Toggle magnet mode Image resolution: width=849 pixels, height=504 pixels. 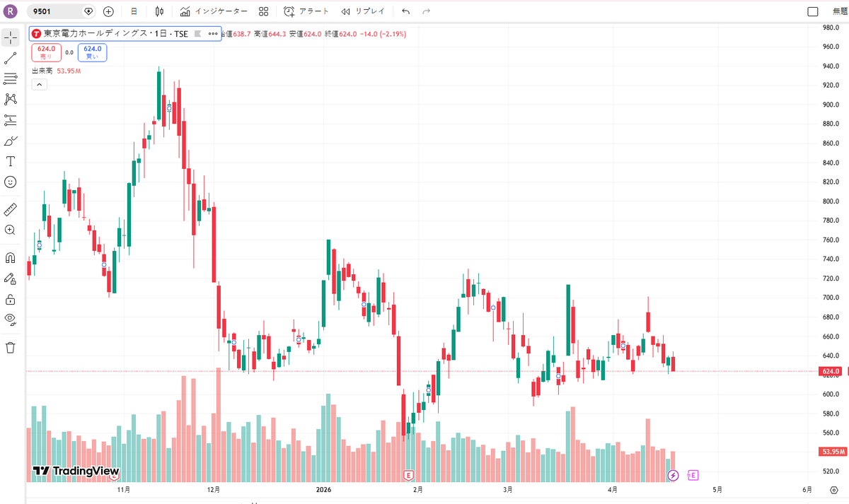click(x=11, y=257)
